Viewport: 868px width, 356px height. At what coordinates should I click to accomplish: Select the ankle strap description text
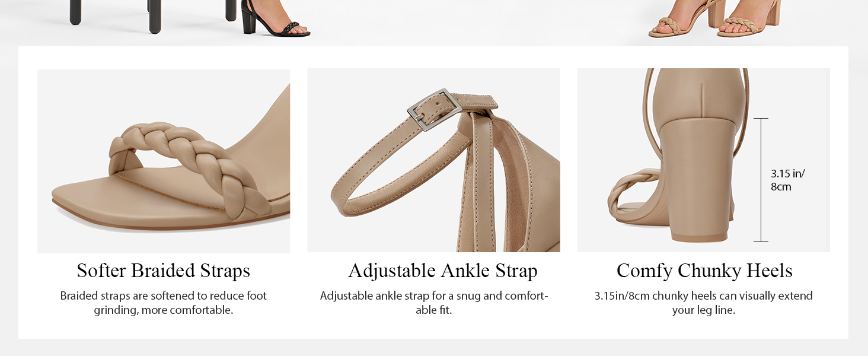(434, 303)
